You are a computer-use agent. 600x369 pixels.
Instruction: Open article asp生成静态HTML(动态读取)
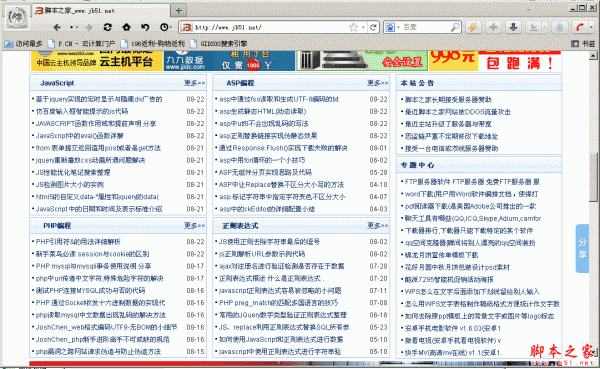coord(262,111)
